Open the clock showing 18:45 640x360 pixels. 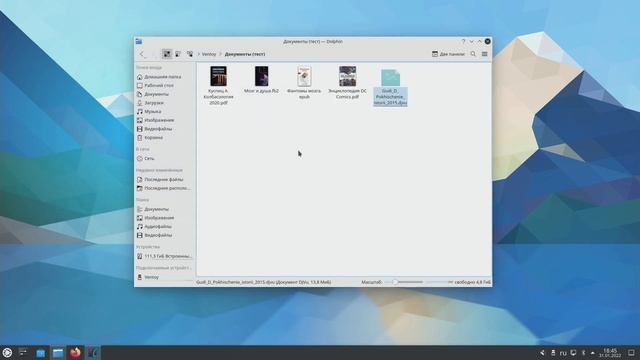point(610,353)
